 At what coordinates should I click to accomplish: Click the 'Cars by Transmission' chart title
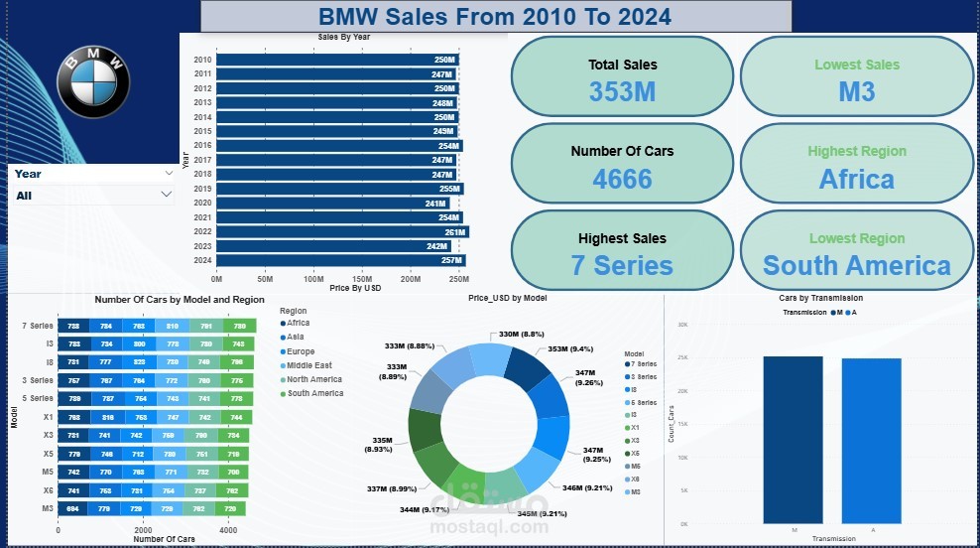[x=820, y=298]
